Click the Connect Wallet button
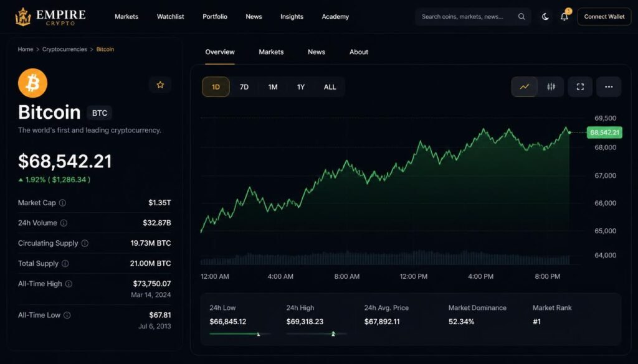This screenshot has height=364, width=638. click(x=604, y=17)
